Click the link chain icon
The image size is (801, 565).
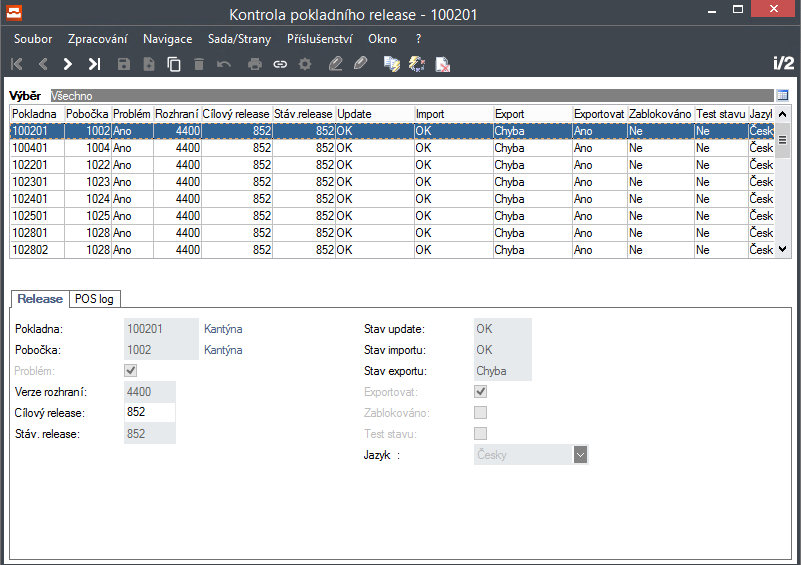click(x=280, y=64)
